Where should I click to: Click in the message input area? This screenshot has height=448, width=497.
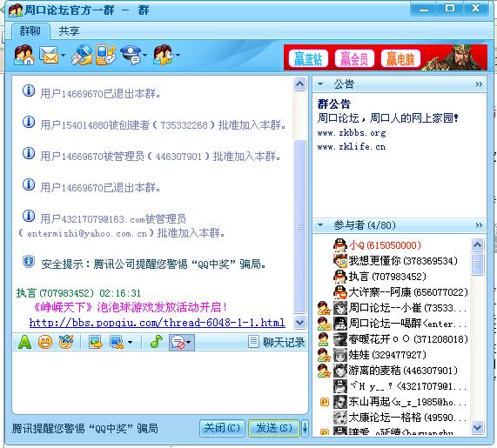(160, 382)
